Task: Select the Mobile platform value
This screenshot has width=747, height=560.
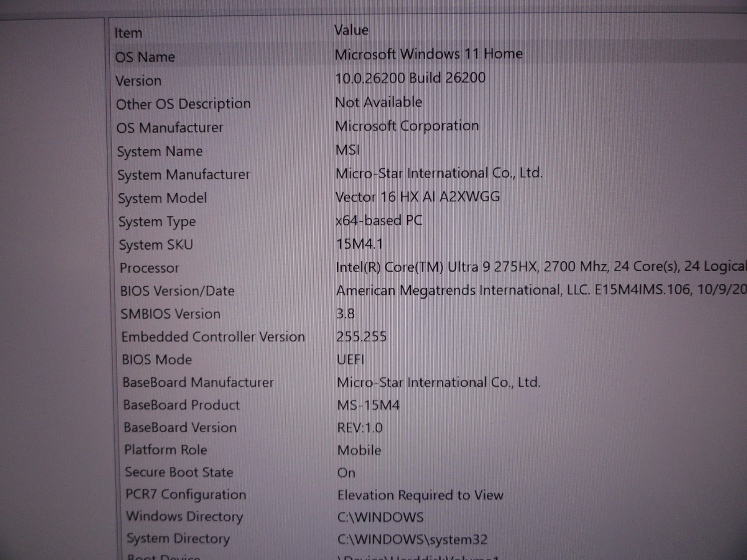Action: pos(359,450)
